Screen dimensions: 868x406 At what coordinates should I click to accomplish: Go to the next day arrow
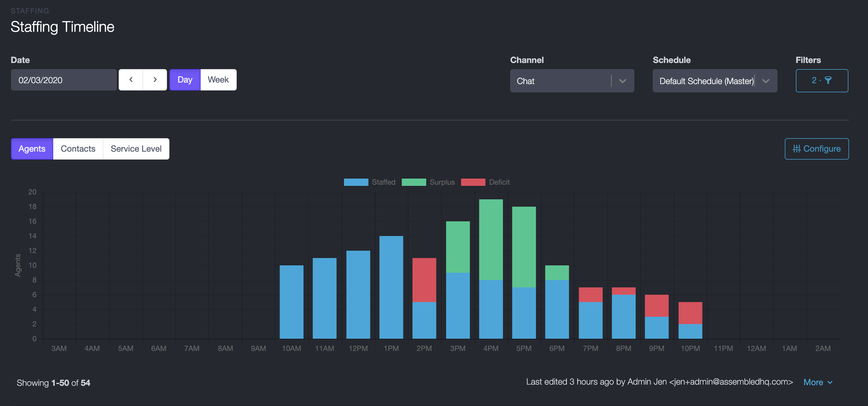coord(155,80)
